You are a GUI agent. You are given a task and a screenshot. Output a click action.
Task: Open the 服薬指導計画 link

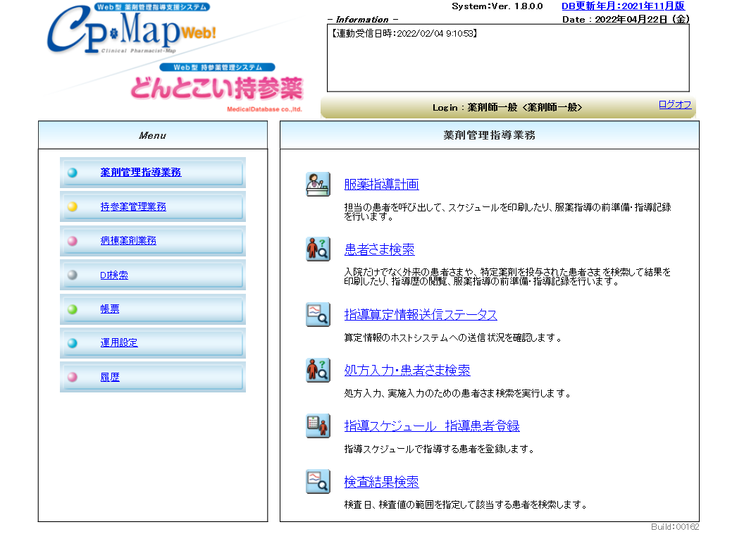pos(381,185)
